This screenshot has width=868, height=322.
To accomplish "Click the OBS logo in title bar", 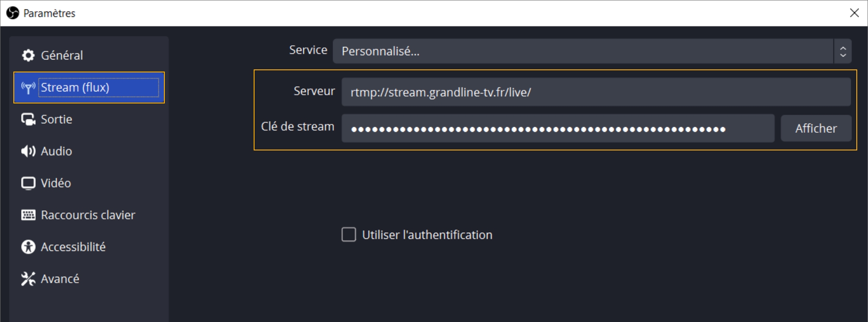I will 13,13.
